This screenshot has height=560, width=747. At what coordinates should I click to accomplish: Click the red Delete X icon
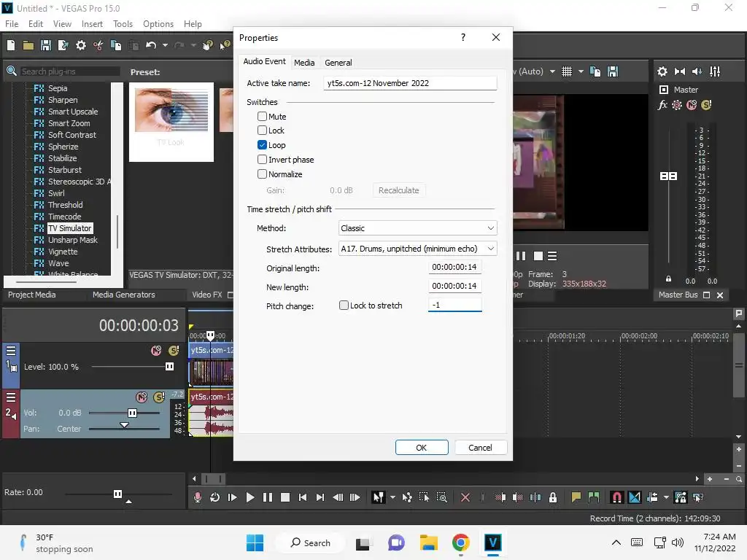465,497
